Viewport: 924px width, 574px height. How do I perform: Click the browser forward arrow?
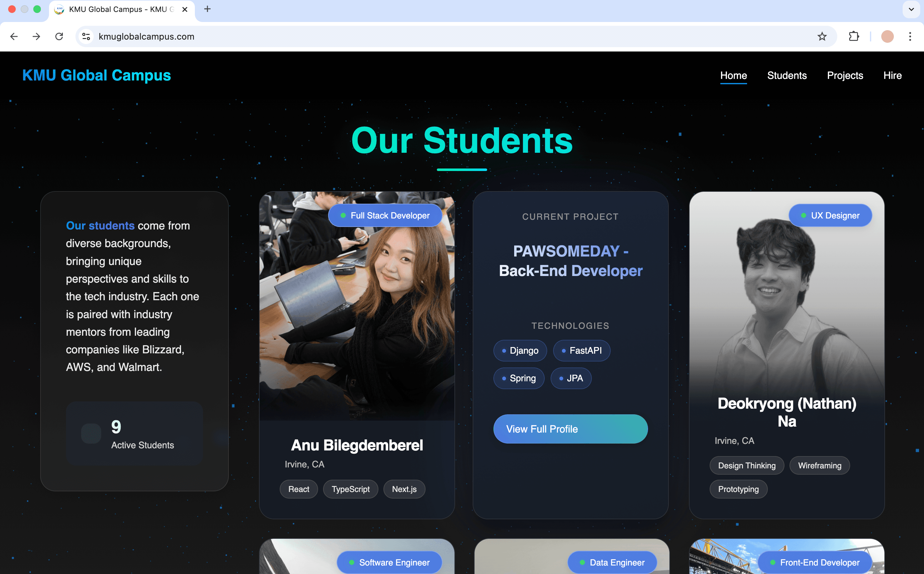[36, 36]
